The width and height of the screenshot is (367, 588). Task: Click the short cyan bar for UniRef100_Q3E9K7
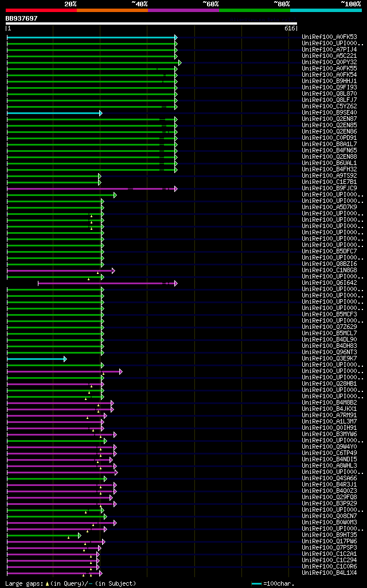[36, 359]
